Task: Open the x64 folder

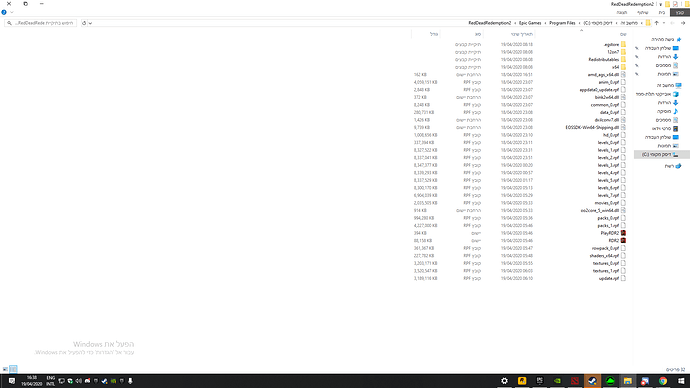Action: (619, 67)
